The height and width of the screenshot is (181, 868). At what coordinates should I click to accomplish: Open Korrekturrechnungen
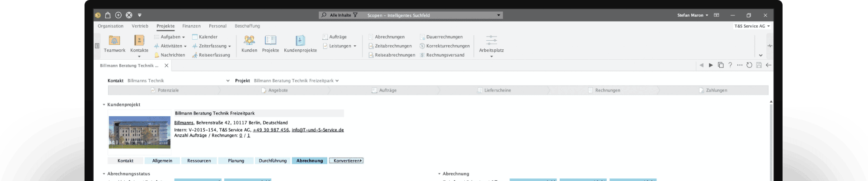point(445,46)
